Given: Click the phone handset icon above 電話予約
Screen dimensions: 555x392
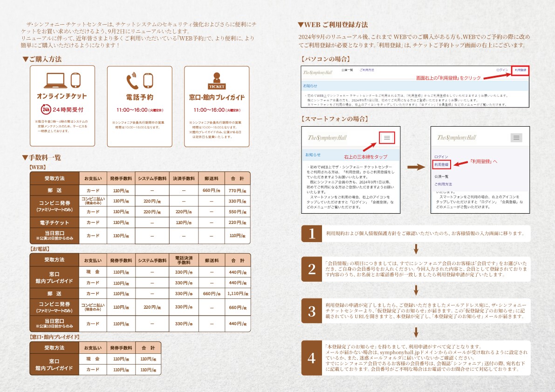Looking at the screenshot, I should (x=132, y=81).
